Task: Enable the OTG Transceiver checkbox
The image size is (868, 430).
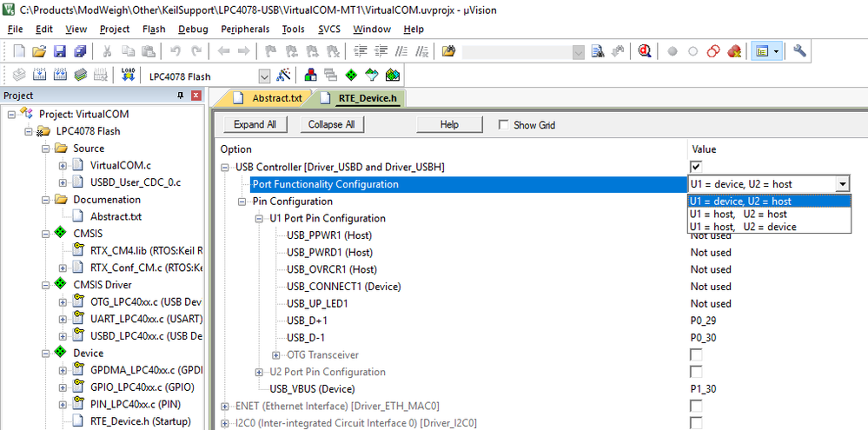Action: (x=696, y=354)
